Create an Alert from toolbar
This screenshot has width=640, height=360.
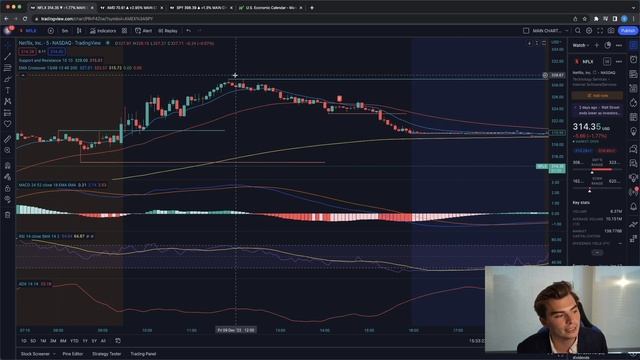(143, 31)
